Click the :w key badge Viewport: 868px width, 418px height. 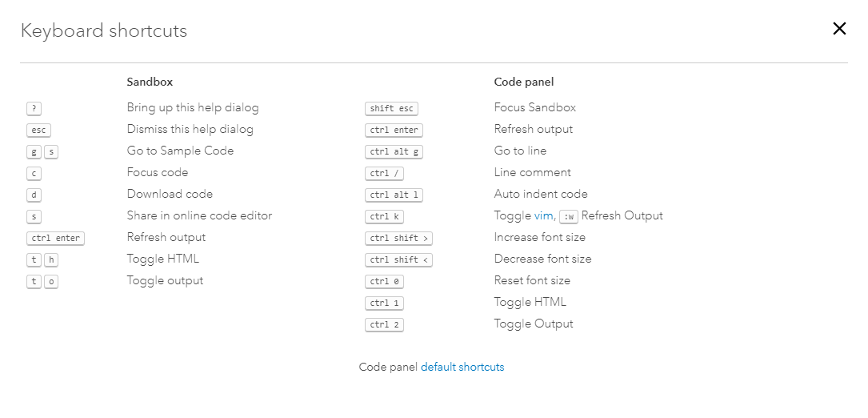pyautogui.click(x=568, y=216)
